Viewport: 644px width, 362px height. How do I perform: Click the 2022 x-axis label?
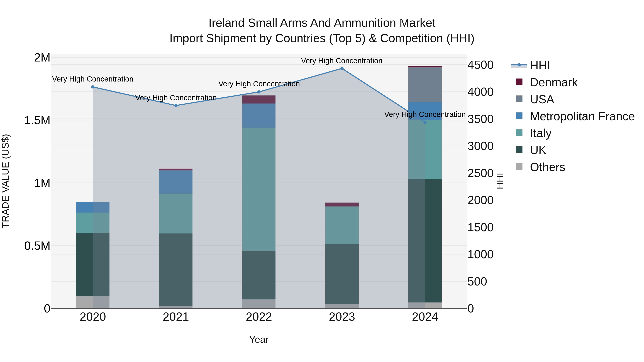(x=259, y=317)
